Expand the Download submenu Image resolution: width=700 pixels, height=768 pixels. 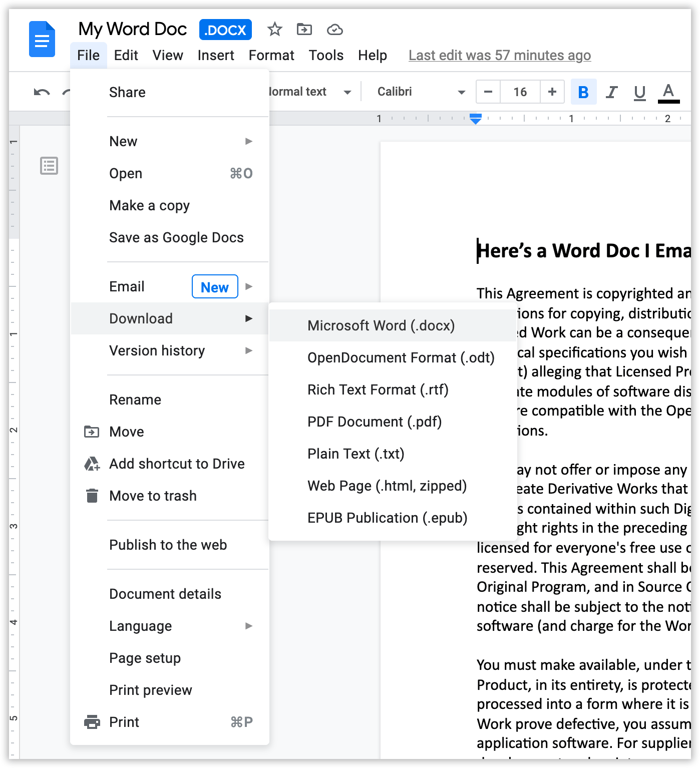(x=170, y=318)
